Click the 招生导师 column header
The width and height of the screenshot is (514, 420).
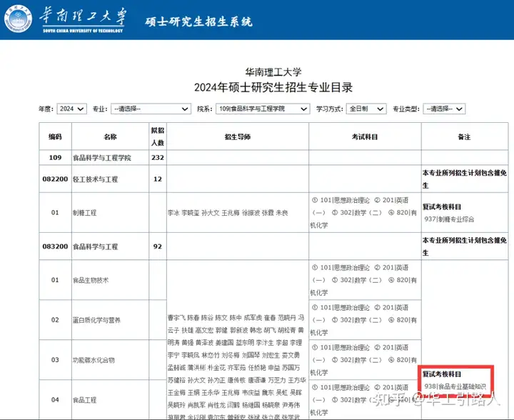[x=238, y=136]
